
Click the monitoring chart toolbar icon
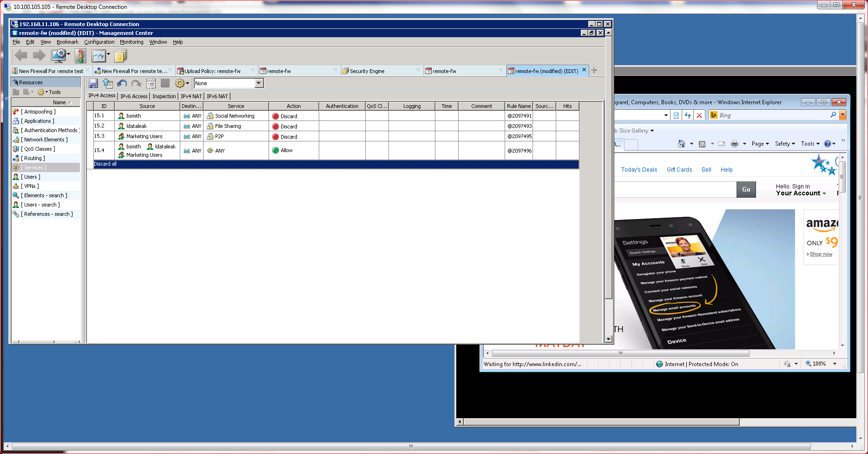point(99,56)
